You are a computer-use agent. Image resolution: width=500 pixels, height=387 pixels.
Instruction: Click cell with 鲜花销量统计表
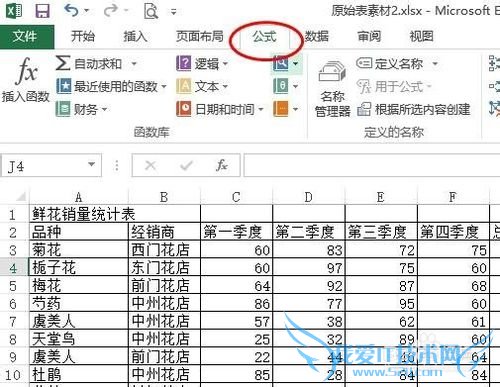coord(115,214)
